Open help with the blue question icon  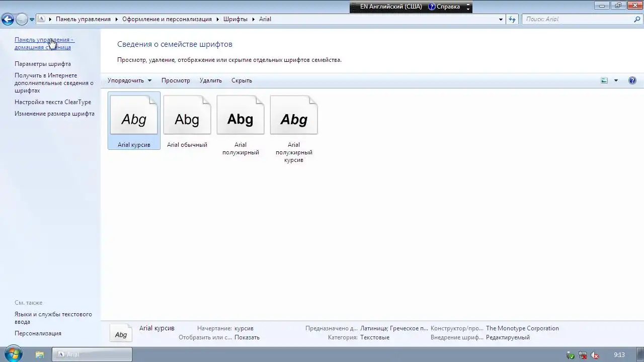click(632, 80)
